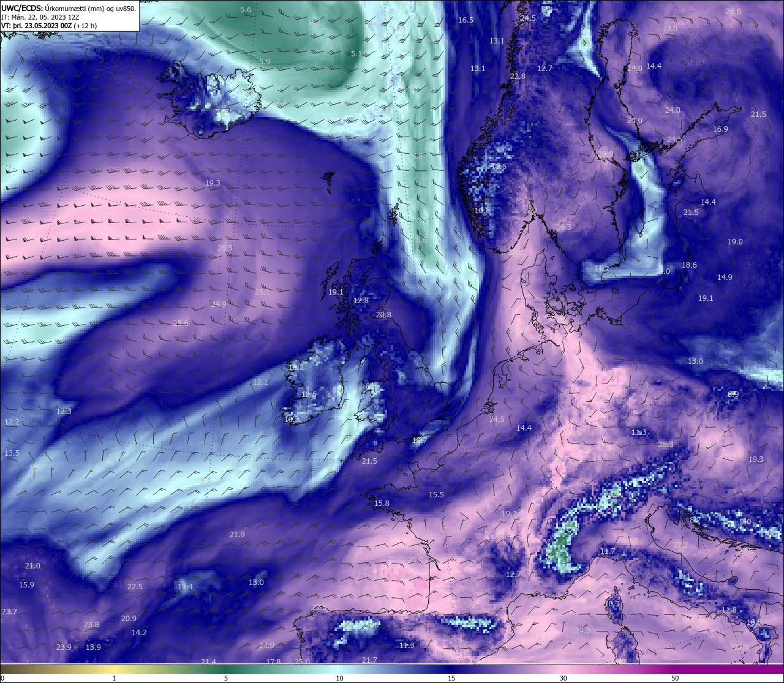Click the map value '25.3'
The width and height of the screenshot is (784, 683).
coord(666,445)
